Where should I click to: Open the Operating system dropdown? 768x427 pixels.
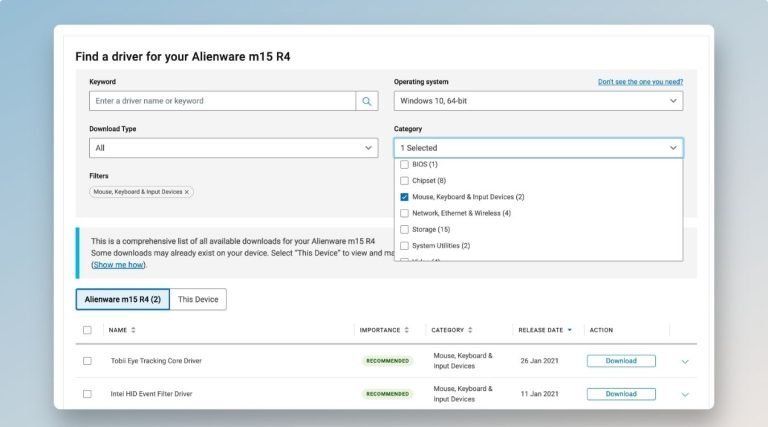coord(538,101)
